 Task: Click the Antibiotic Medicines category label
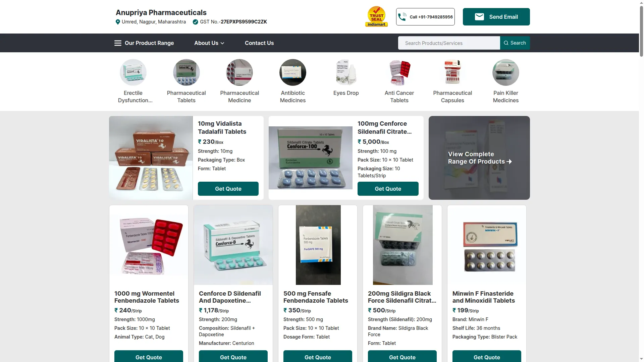coord(293,97)
